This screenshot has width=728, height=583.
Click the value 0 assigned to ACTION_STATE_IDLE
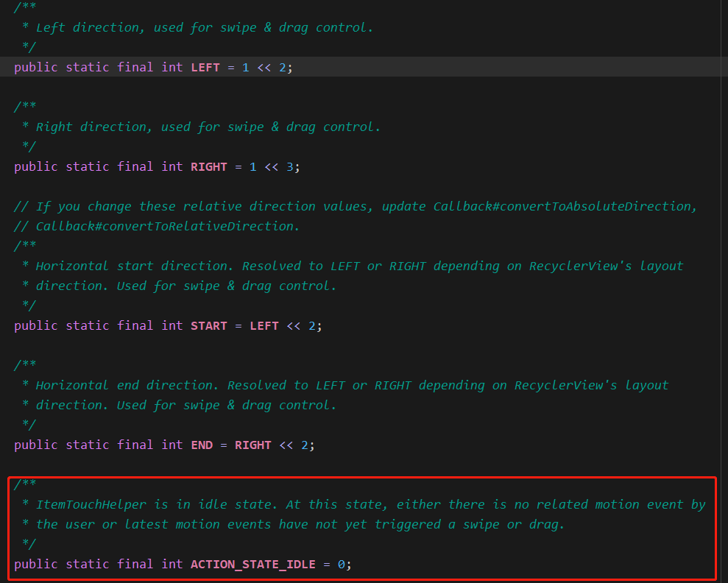pyautogui.click(x=342, y=565)
